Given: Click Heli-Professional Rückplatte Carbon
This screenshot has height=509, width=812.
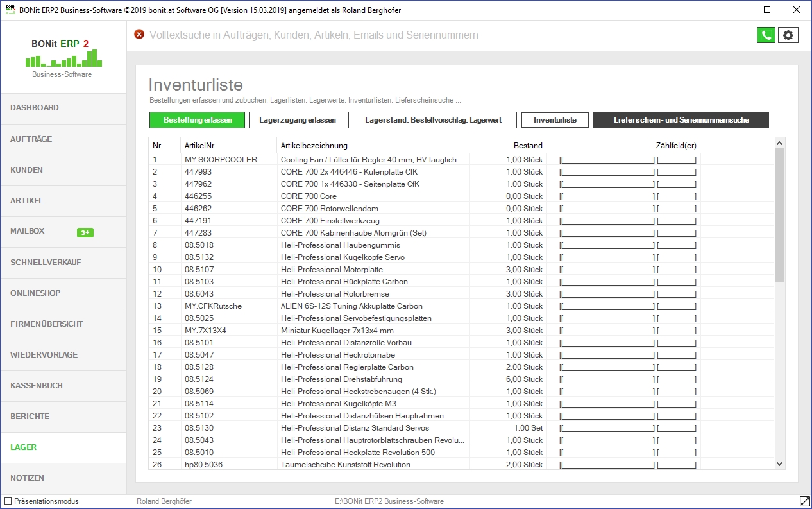Looking at the screenshot, I should pos(344,282).
